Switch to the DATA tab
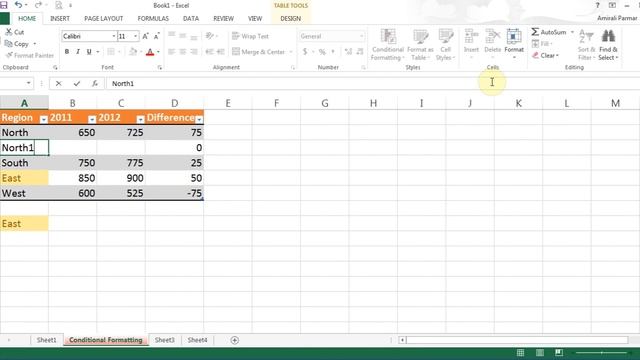 [191, 19]
